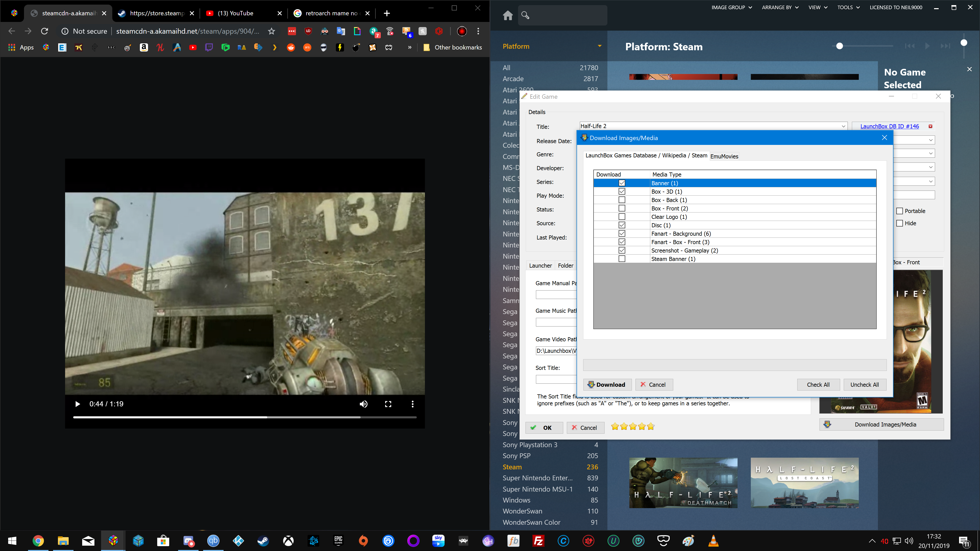Switch to the Folder tab in Edit Game
The height and width of the screenshot is (551, 980).
coord(565,265)
